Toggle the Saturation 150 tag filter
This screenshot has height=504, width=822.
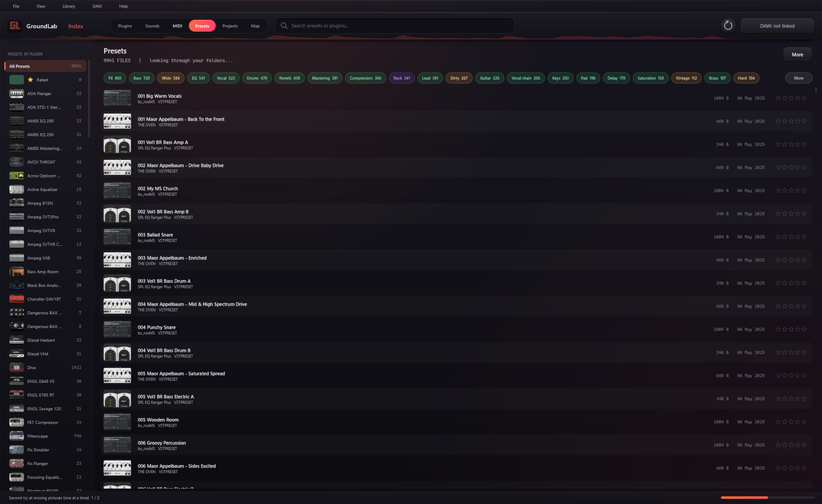click(651, 78)
